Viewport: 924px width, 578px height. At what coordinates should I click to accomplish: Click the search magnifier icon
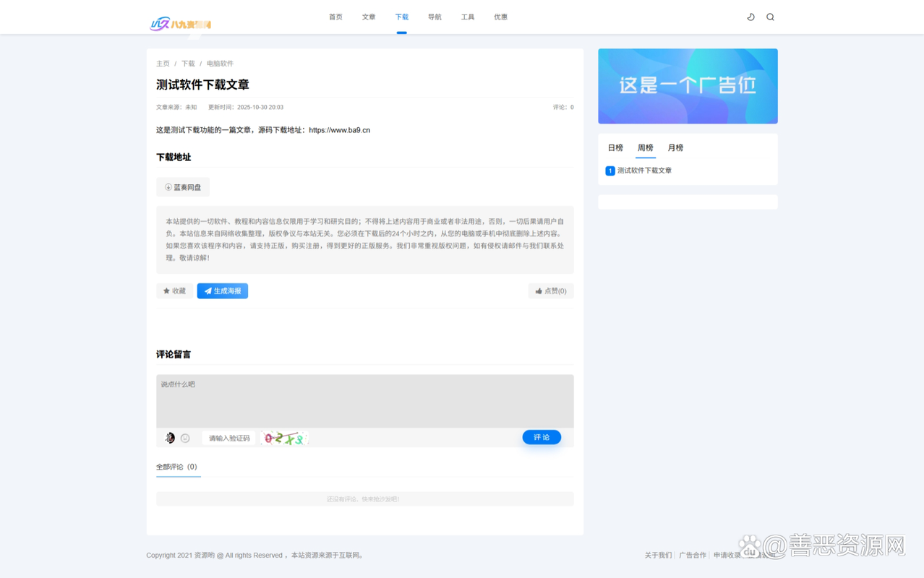click(x=770, y=16)
